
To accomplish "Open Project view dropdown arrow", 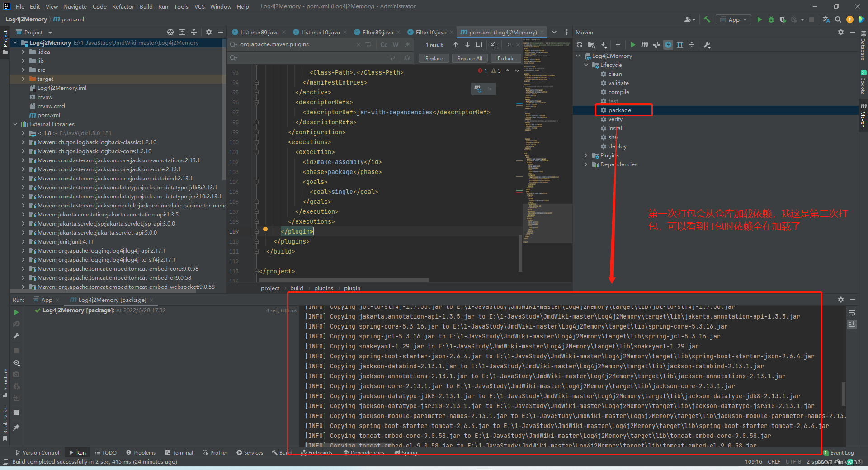I will click(x=50, y=33).
